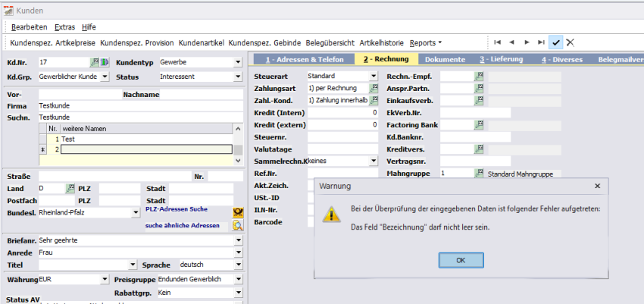The height and width of the screenshot is (304, 644).
Task: Open the Reports dropdown menu
Action: (x=425, y=42)
